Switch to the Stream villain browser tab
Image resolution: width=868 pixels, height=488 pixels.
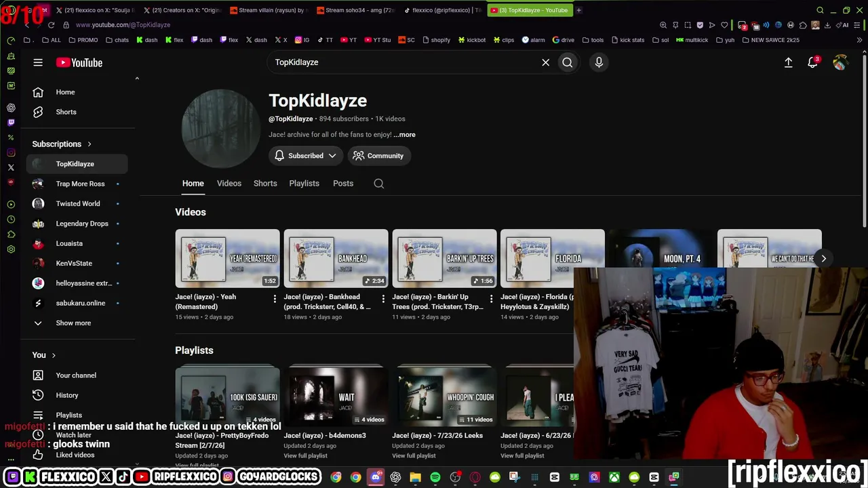(x=270, y=10)
